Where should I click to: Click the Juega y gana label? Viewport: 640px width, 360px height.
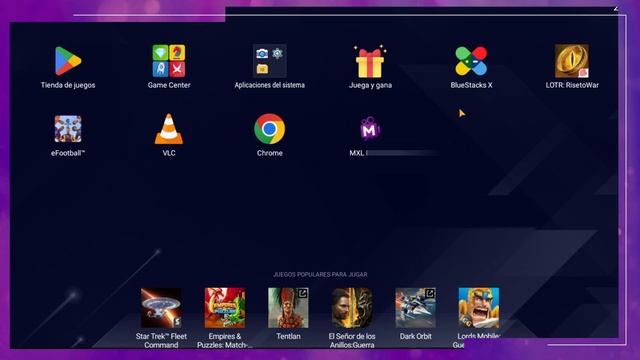click(x=370, y=85)
